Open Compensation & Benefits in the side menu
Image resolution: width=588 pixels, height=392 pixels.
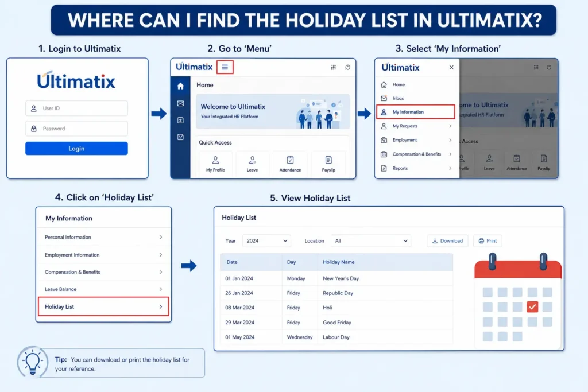click(416, 154)
